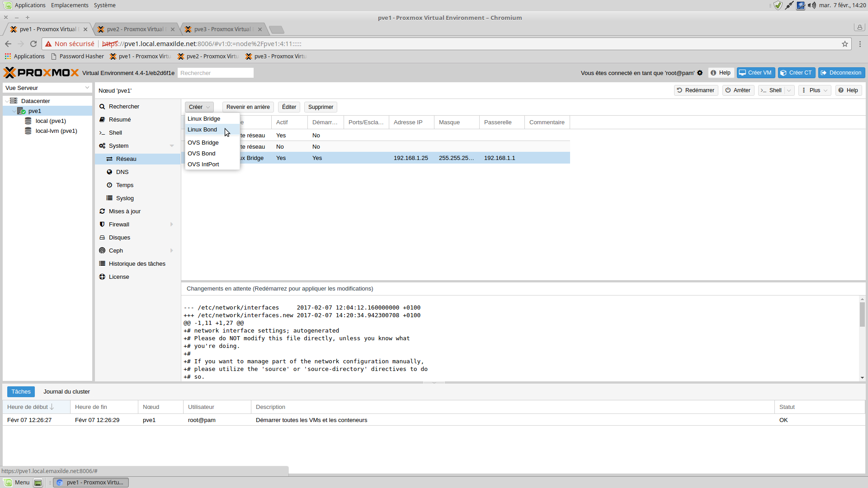The height and width of the screenshot is (488, 868).
Task: Choose OVS Bond from the Créer menu
Action: [x=212, y=154]
